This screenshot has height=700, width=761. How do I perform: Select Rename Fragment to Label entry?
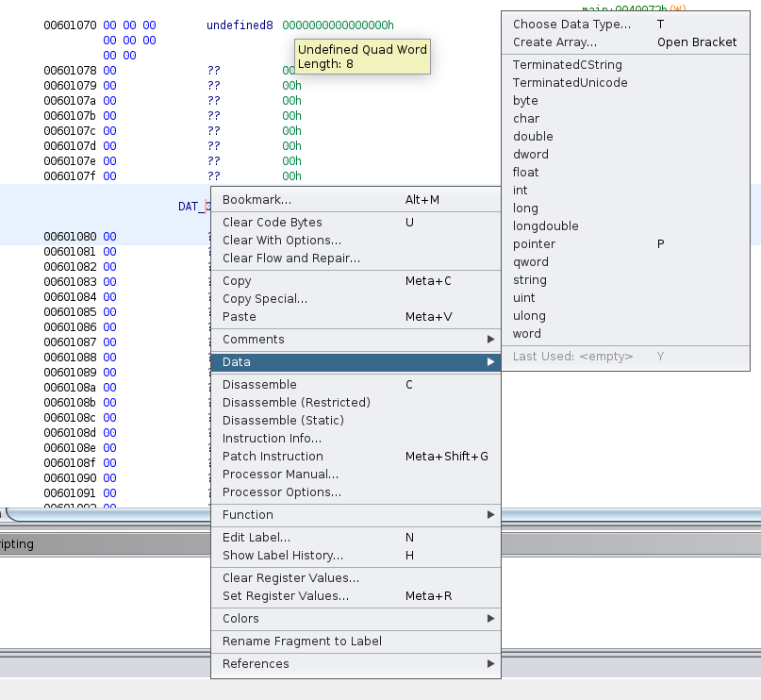(x=356, y=642)
